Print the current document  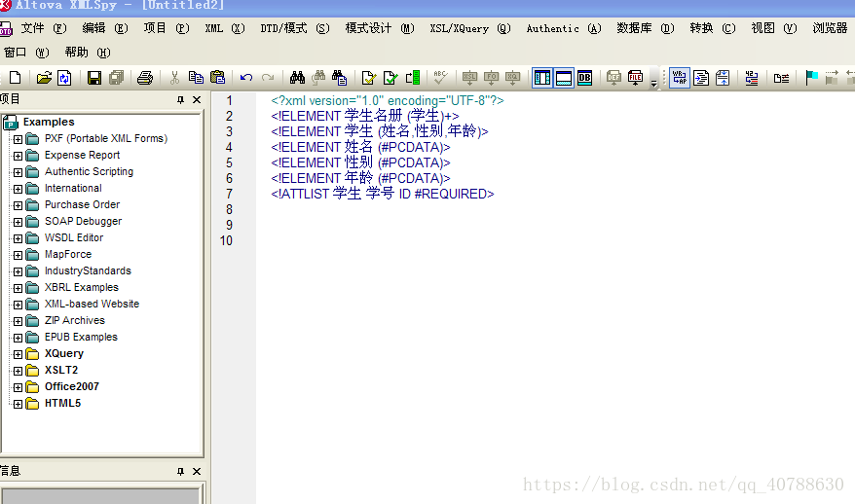pos(144,78)
